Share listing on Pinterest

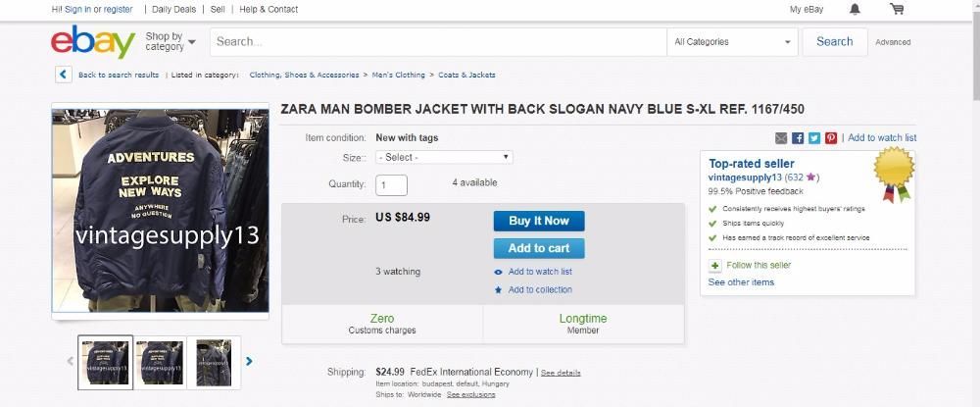pos(831,138)
